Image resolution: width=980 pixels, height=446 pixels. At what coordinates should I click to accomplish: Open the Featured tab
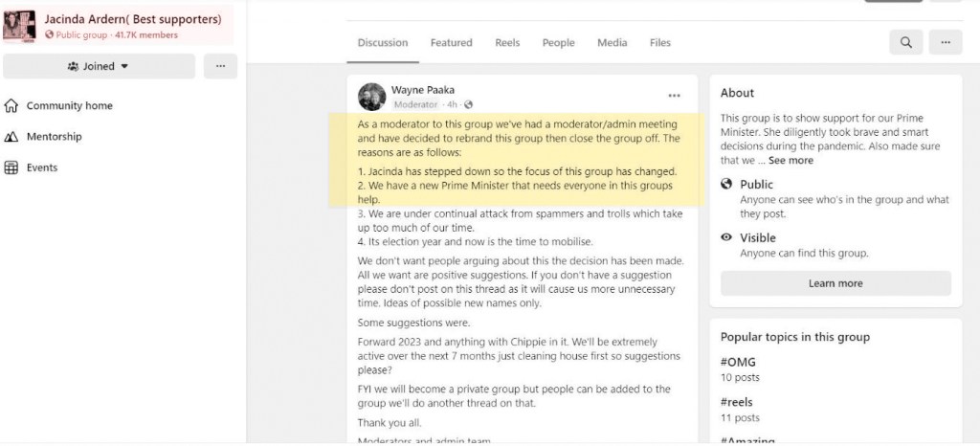point(451,43)
